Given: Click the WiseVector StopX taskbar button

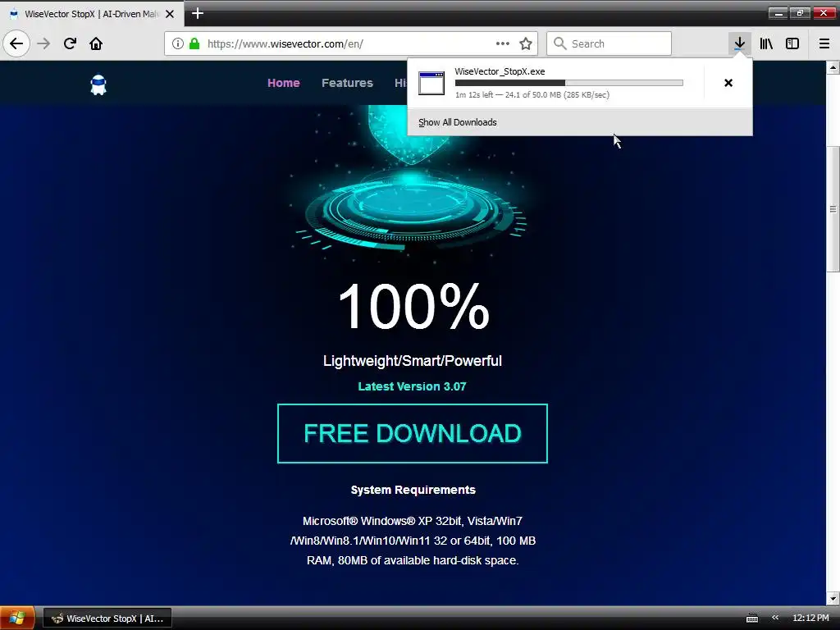Looking at the screenshot, I should pyautogui.click(x=107, y=619).
